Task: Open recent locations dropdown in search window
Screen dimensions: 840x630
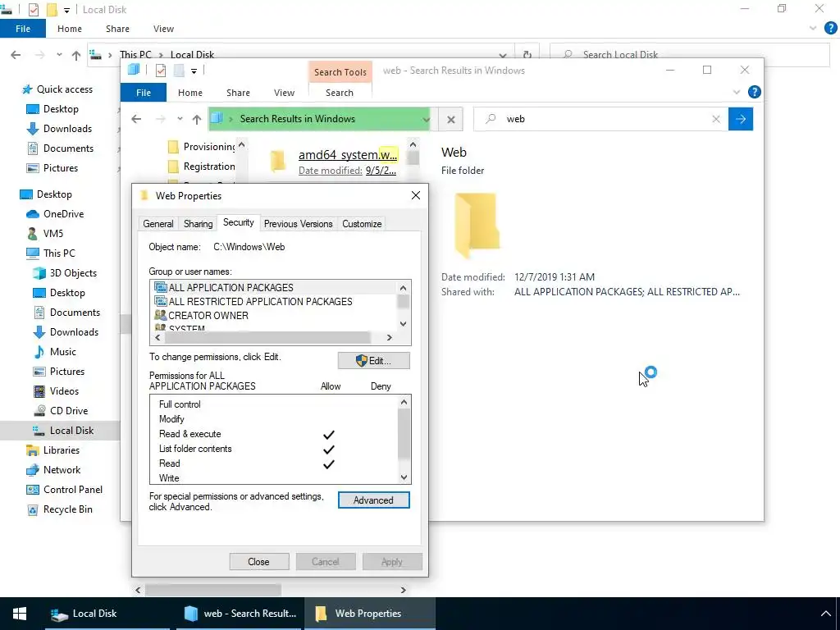Action: [x=180, y=119]
